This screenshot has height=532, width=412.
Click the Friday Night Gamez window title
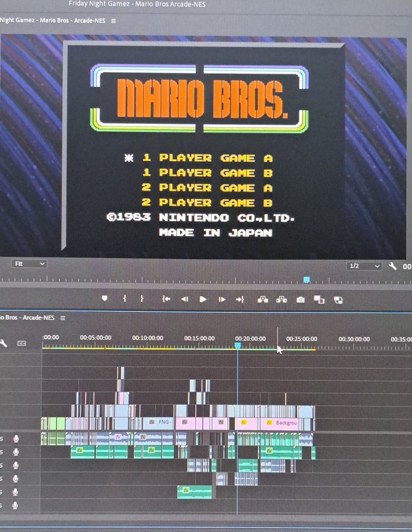[137, 4]
